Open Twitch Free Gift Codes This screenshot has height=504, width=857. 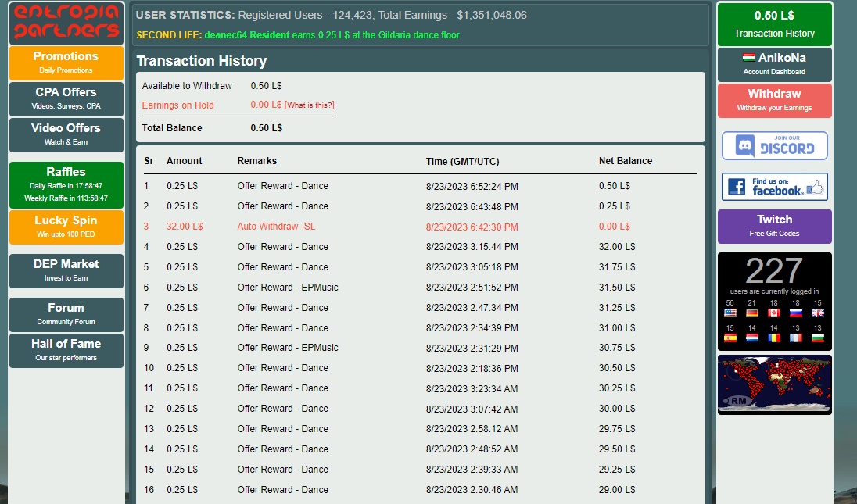click(774, 226)
